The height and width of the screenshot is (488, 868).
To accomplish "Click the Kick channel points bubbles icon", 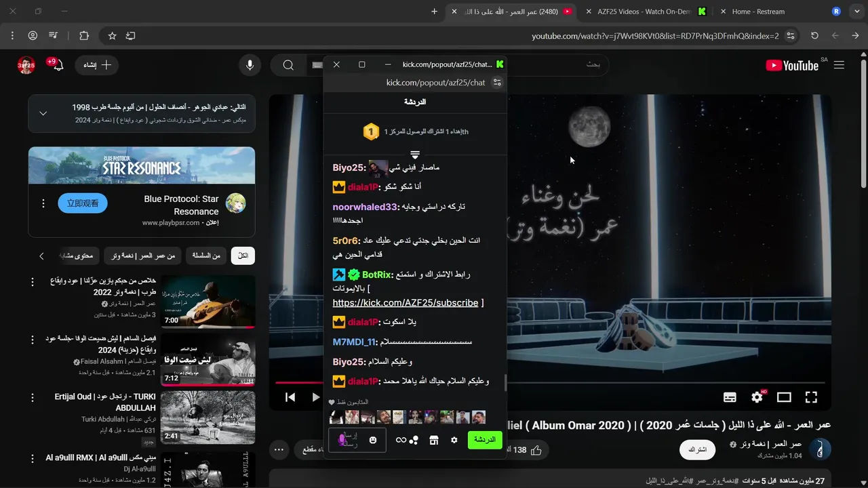I will tap(414, 440).
